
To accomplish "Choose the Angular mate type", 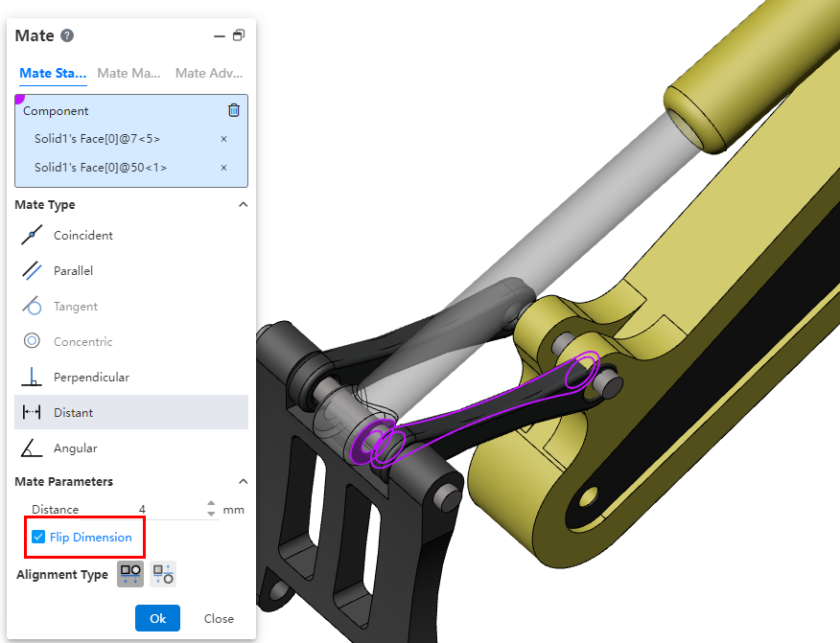I will click(x=131, y=448).
